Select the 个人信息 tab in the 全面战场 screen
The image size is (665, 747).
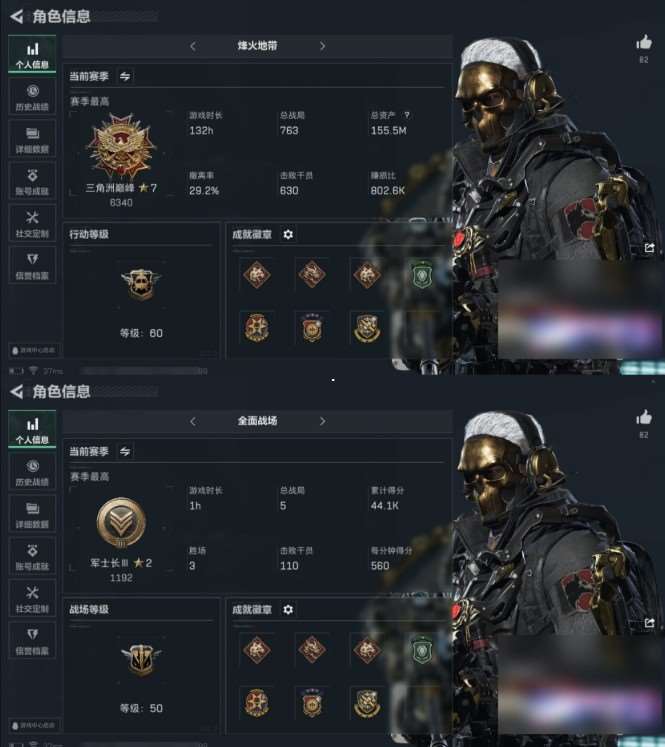tap(32, 430)
